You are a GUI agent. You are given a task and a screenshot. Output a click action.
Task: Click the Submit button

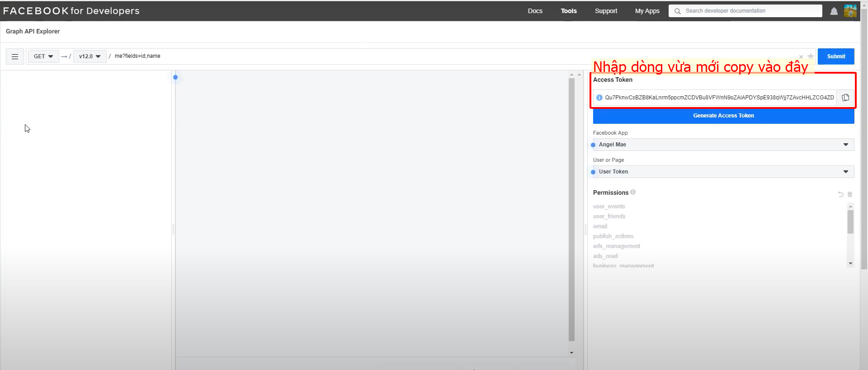pyautogui.click(x=836, y=56)
